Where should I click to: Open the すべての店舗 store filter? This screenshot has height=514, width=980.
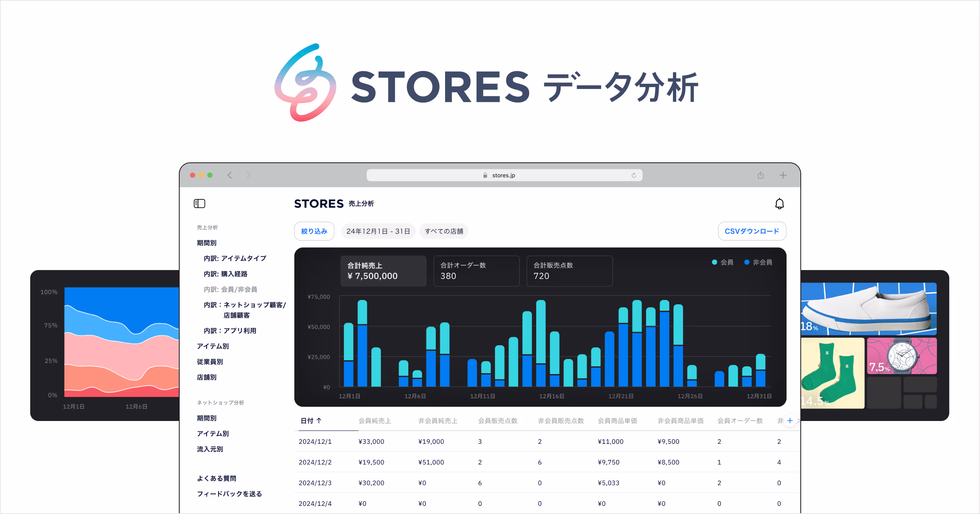444,231
